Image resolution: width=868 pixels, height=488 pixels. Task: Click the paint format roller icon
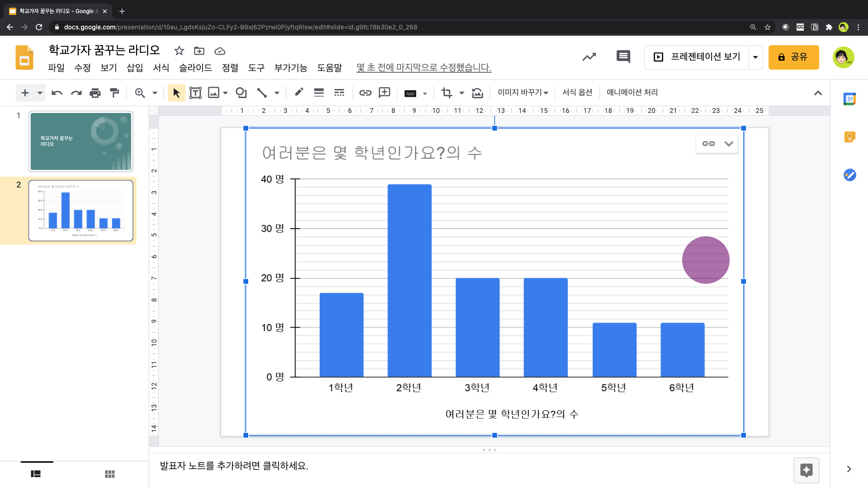(114, 93)
